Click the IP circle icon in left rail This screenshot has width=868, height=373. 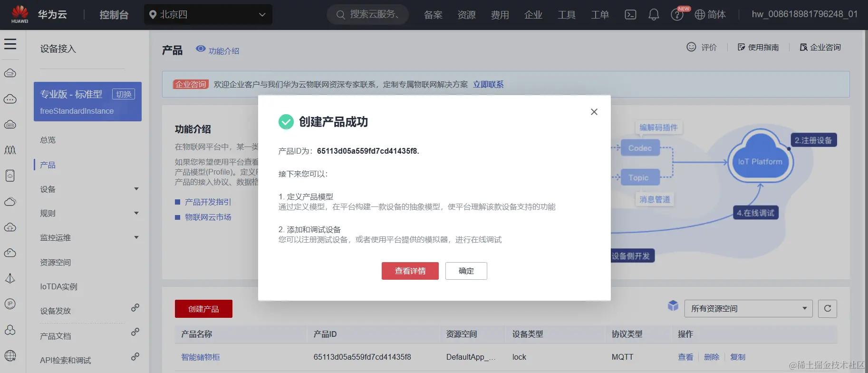point(10,304)
